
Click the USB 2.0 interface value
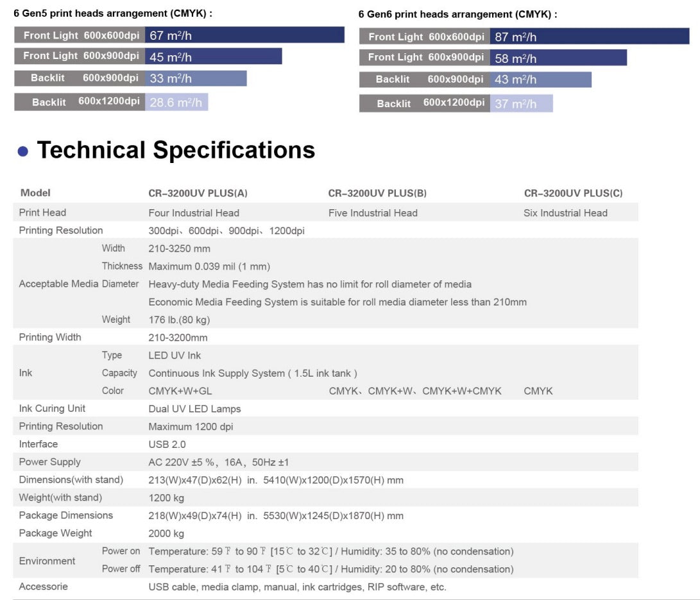pyautogui.click(x=167, y=444)
